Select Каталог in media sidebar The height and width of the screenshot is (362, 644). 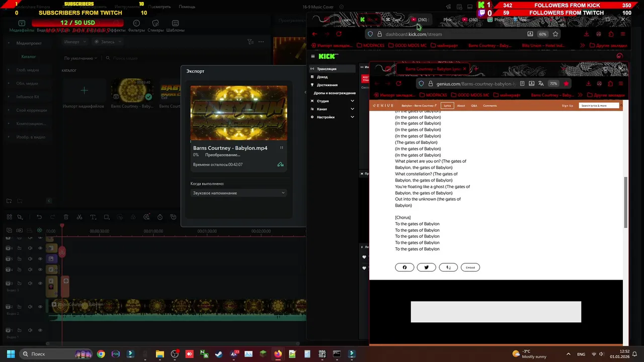point(29,57)
